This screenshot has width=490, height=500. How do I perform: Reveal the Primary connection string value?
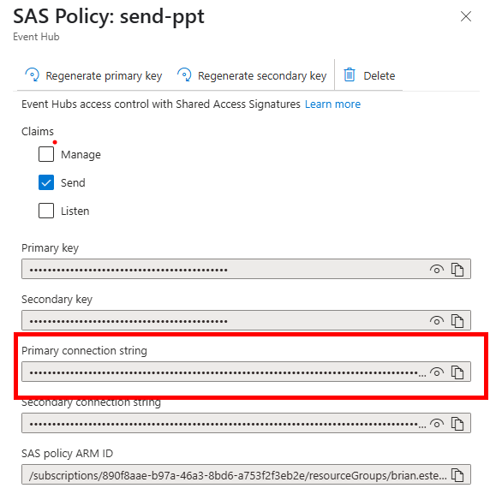437,372
